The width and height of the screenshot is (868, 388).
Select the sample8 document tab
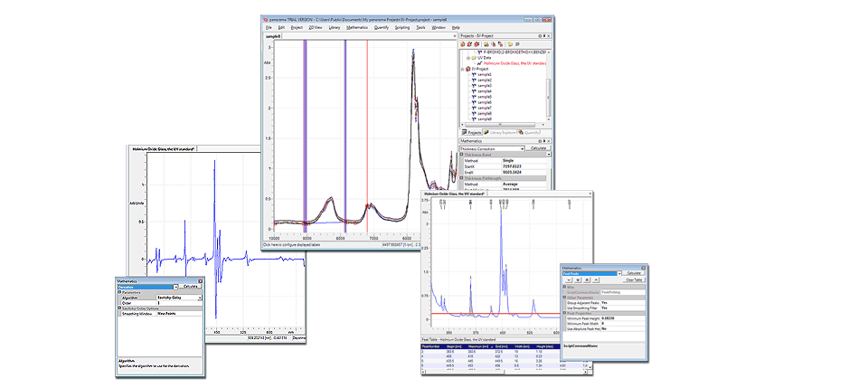[273, 35]
